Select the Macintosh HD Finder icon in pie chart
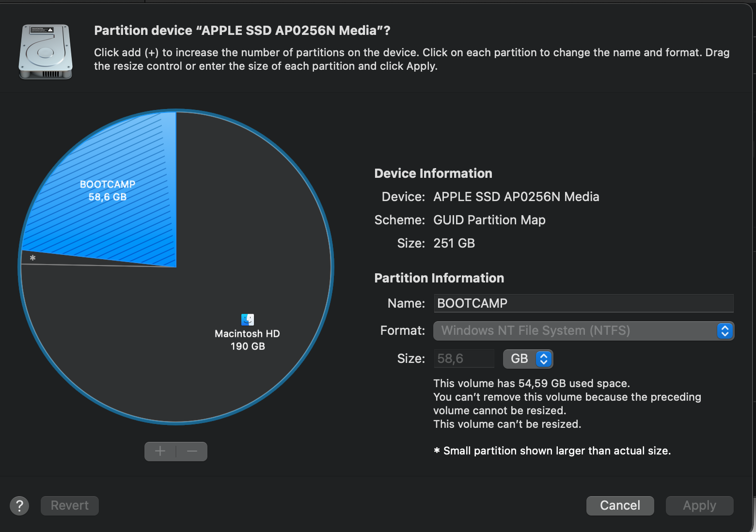This screenshot has height=532, width=756. coord(248,319)
